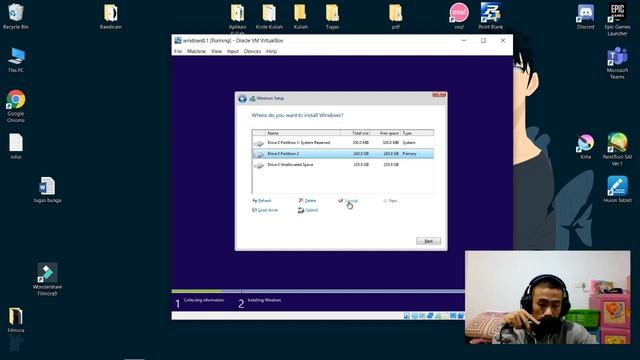Open the File menu in VirtualBox
Image resolution: width=640 pixels, height=360 pixels.
tap(178, 51)
